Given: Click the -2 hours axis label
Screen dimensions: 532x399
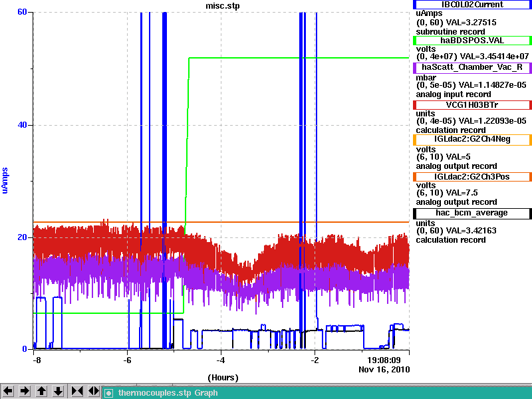Looking at the screenshot, I should point(315,360).
